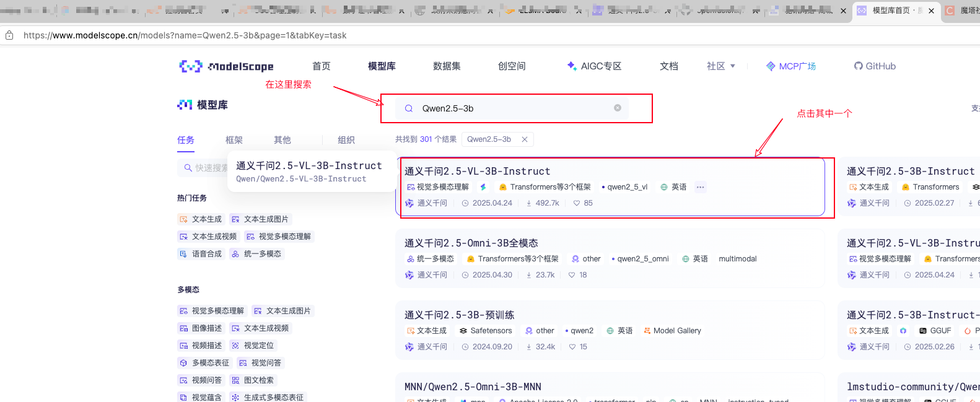The height and width of the screenshot is (402, 980).
Task: Click the like heart showing 15
Action: (x=572, y=347)
